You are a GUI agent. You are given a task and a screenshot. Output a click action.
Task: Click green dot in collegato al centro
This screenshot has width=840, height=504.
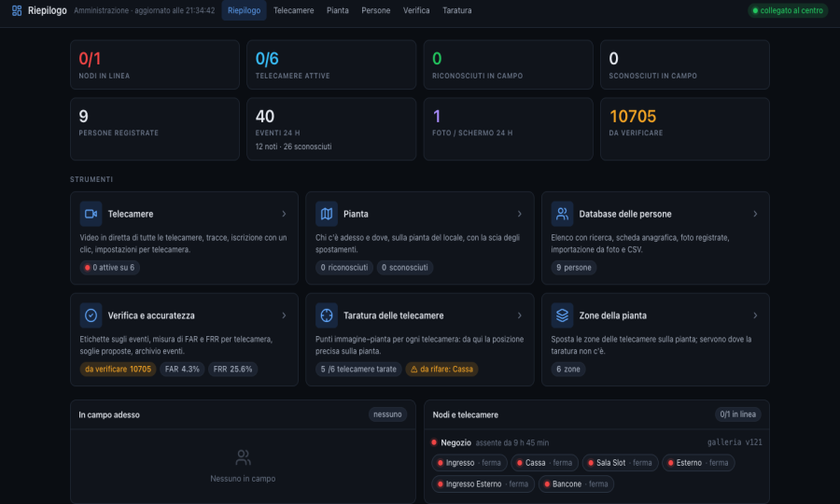(x=755, y=10)
